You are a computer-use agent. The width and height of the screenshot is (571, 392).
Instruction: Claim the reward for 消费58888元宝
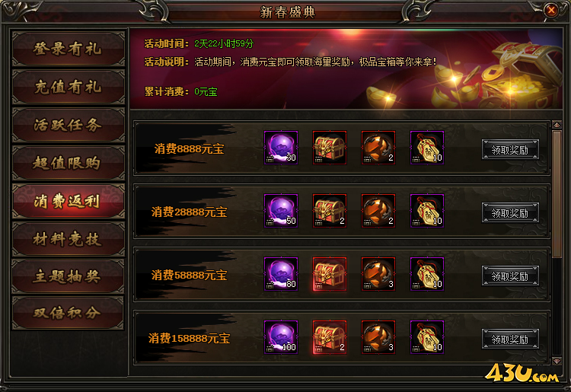coord(510,276)
